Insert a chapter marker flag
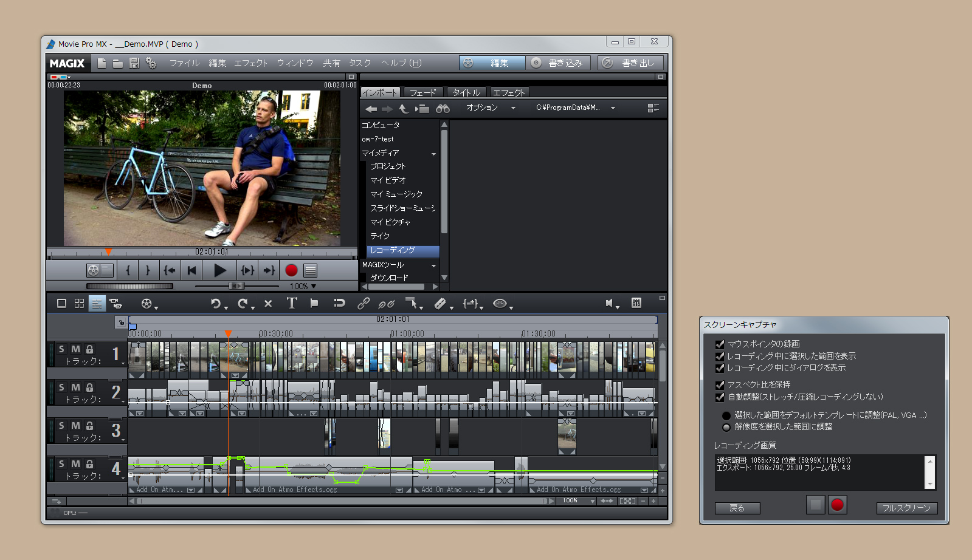 coord(314,303)
